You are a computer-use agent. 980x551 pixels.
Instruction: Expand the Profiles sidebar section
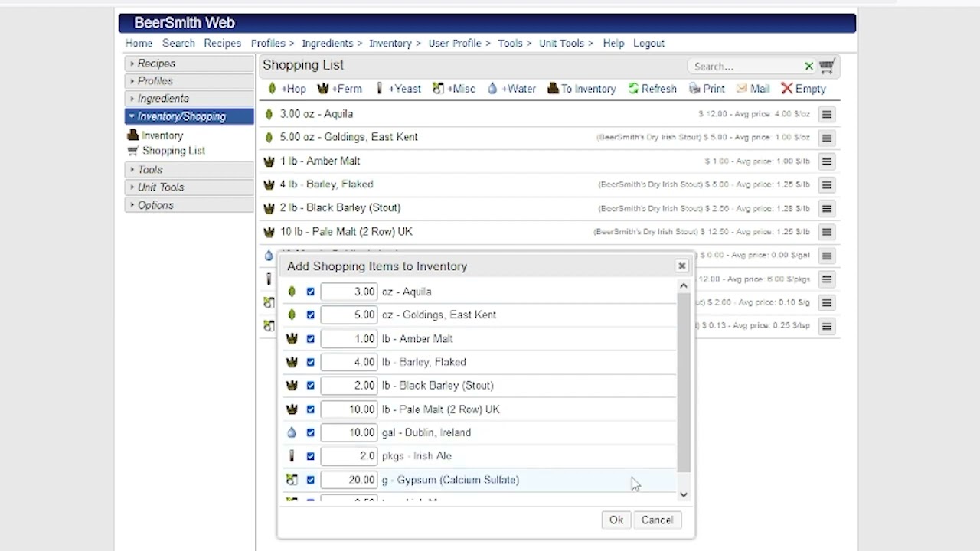(x=188, y=81)
